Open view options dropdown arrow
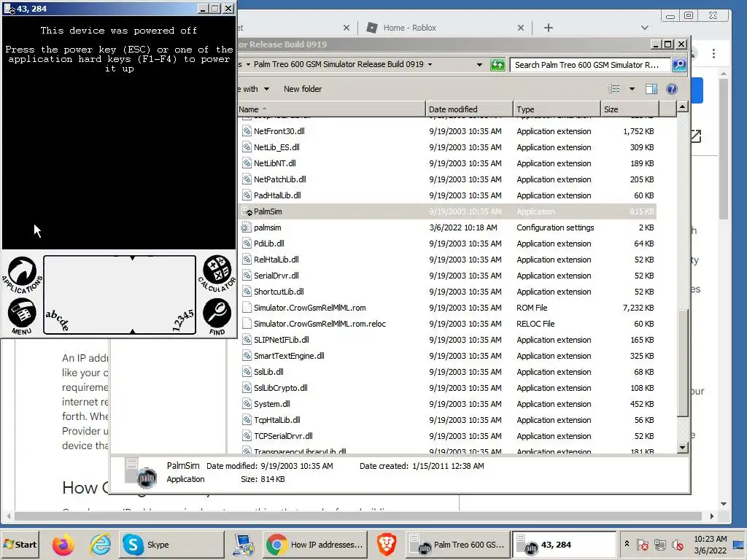 click(x=632, y=89)
